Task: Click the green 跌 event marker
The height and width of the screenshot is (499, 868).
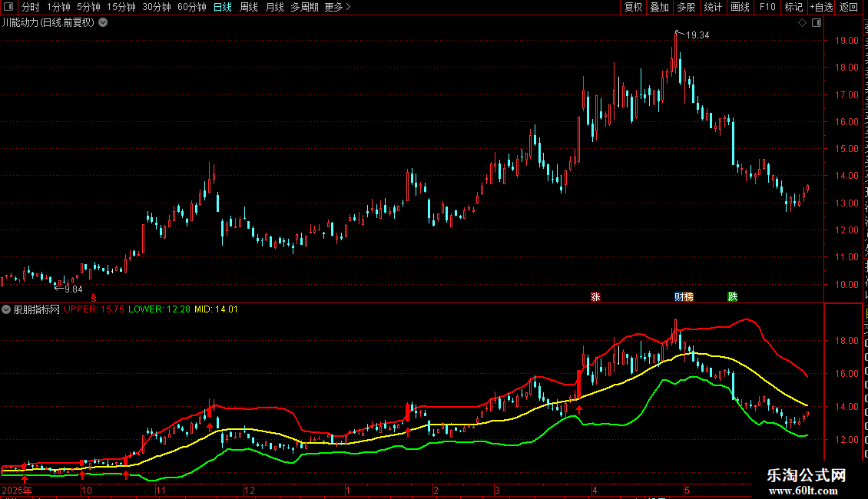Action: pyautogui.click(x=732, y=297)
